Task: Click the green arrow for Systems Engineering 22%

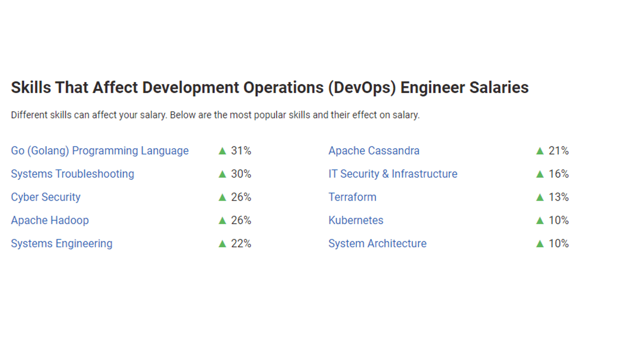Action: pyautogui.click(x=222, y=243)
